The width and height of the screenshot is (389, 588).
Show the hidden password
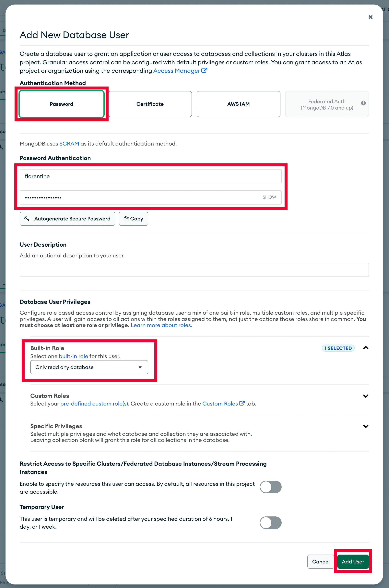coord(269,197)
